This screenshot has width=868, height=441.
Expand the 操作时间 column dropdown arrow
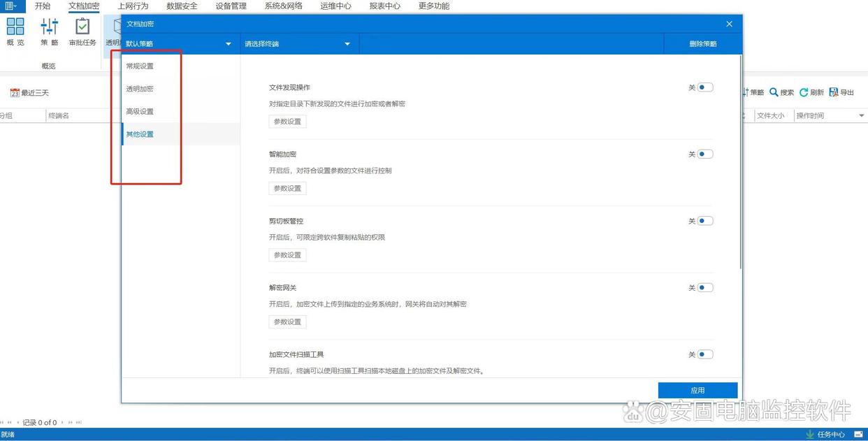861,116
